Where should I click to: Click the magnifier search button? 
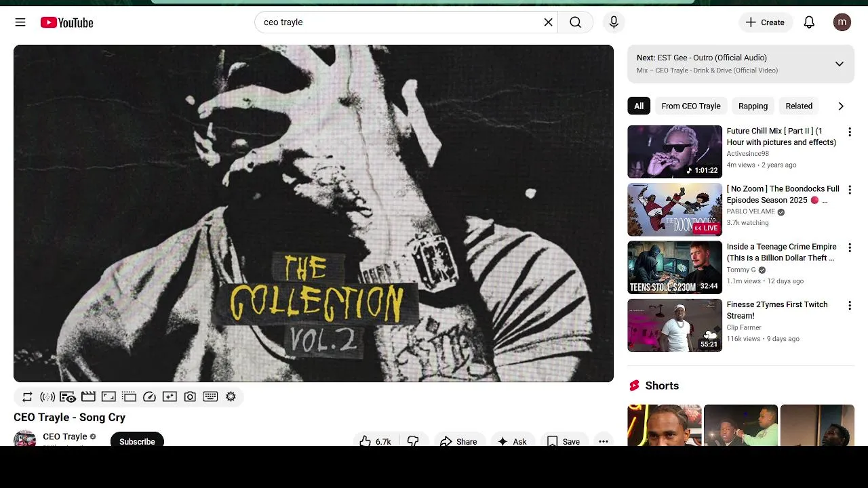[x=575, y=22]
